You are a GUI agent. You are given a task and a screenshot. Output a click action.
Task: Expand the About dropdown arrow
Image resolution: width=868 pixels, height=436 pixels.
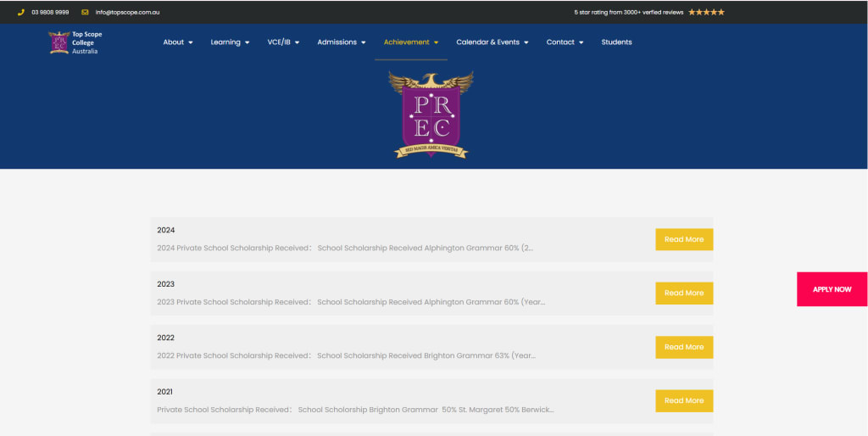191,42
